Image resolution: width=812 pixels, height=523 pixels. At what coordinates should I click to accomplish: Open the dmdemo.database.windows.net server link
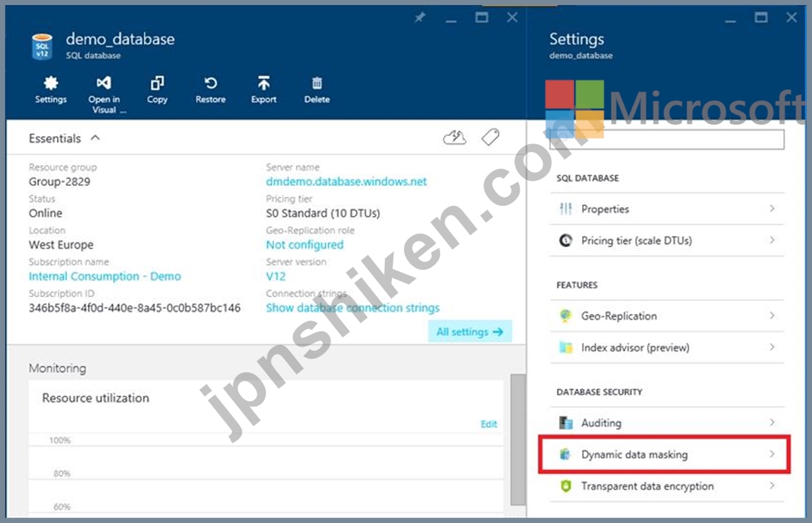(347, 182)
